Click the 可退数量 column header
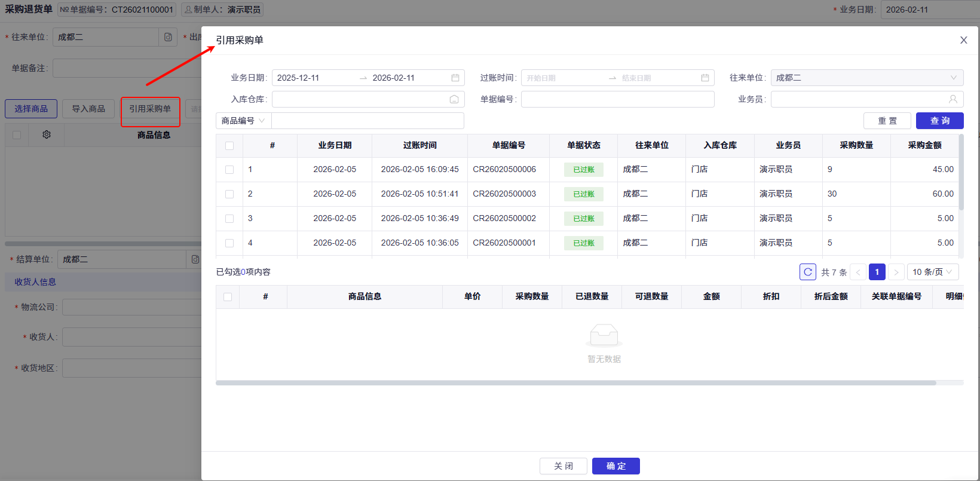Screen dimensions: 980x481 [651, 296]
